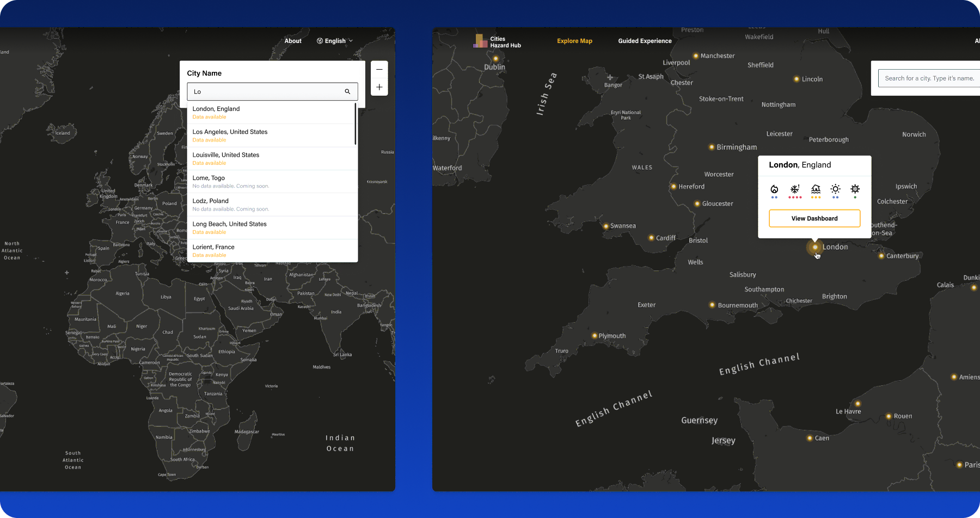
Task: Click the Gloucester city map marker
Action: tap(697, 203)
